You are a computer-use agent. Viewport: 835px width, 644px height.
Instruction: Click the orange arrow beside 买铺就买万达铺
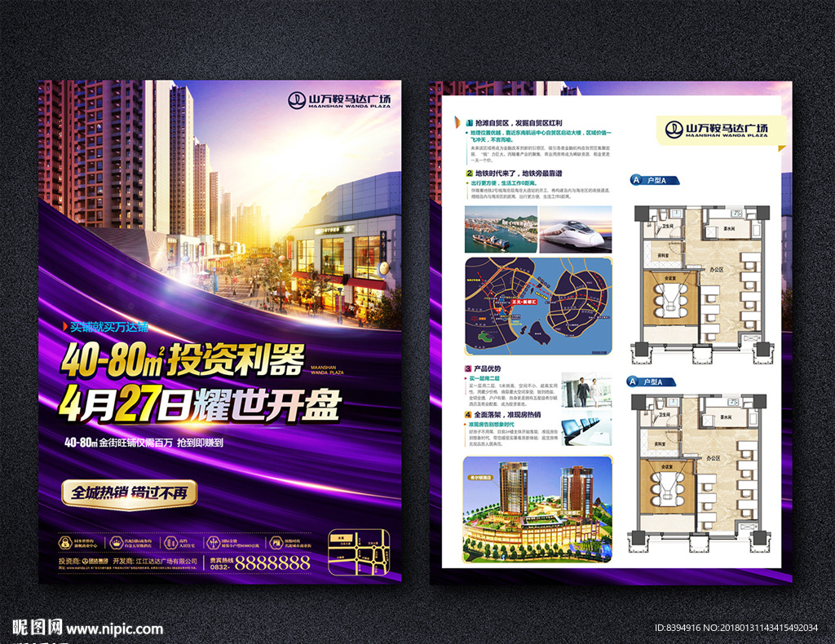click(x=65, y=327)
